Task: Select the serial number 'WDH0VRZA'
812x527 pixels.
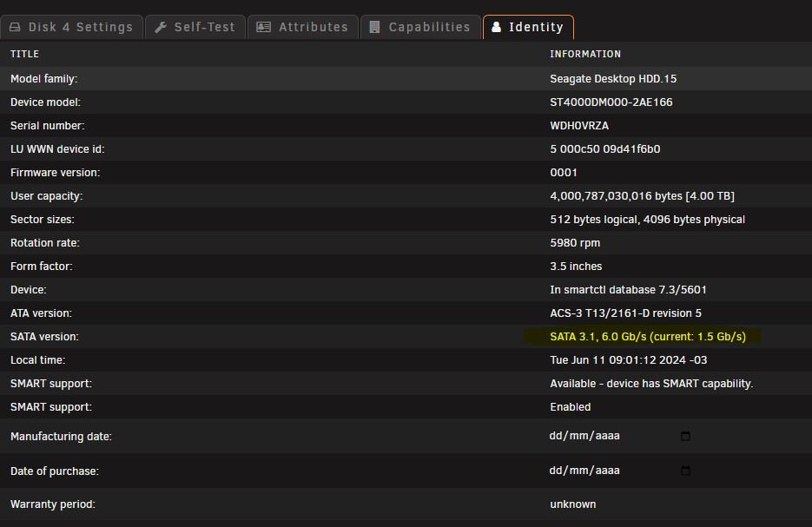Action: 579,126
